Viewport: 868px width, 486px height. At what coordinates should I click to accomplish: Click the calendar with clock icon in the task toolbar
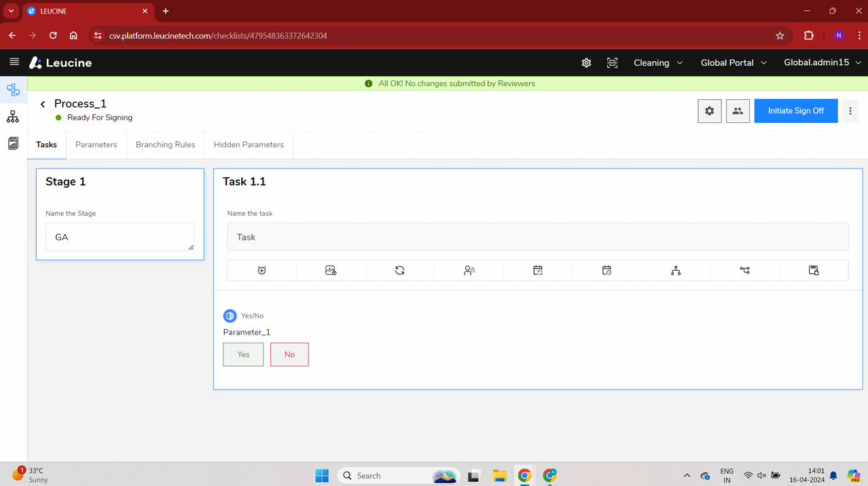[607, 270]
